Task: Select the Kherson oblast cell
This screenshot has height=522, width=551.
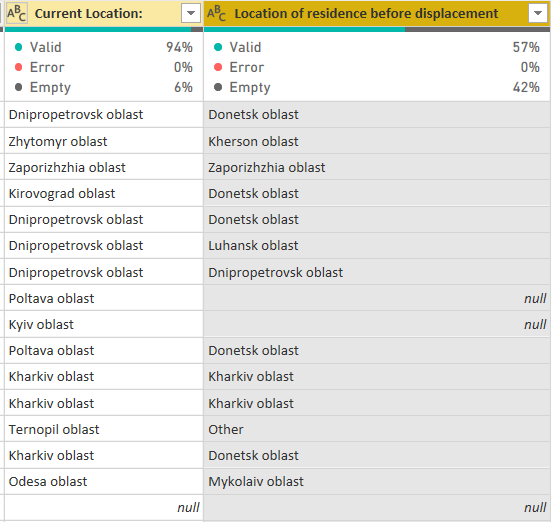Action: [x=377, y=141]
